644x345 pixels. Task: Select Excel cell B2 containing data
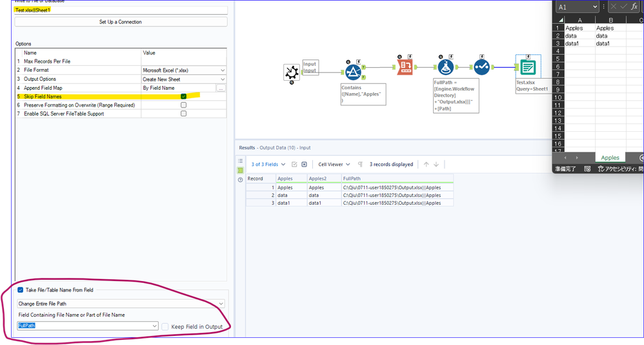610,36
